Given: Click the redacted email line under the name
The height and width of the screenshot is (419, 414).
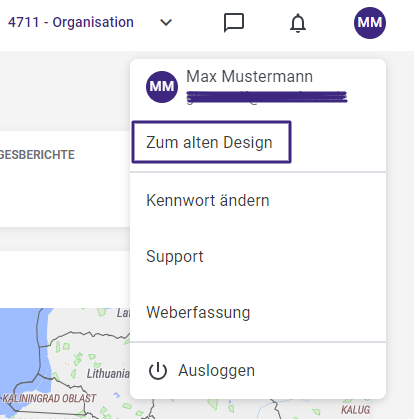Looking at the screenshot, I should 267,97.
